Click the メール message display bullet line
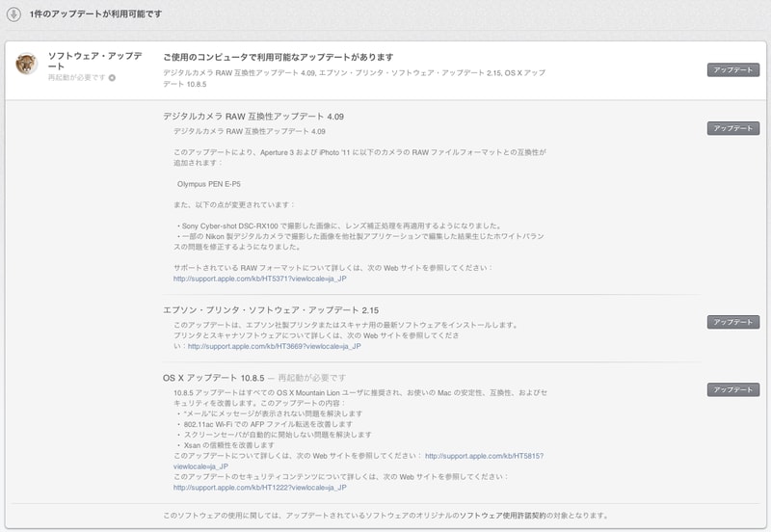The height and width of the screenshot is (532, 771). click(270, 413)
